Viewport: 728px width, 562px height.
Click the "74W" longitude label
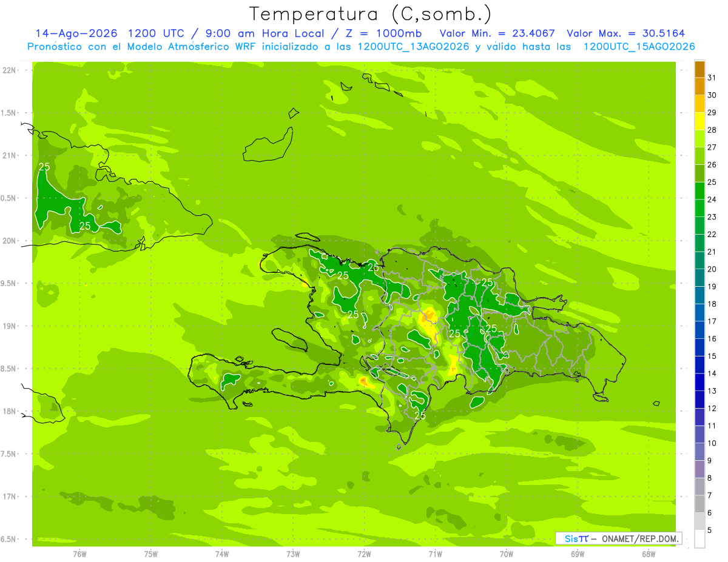[222, 554]
